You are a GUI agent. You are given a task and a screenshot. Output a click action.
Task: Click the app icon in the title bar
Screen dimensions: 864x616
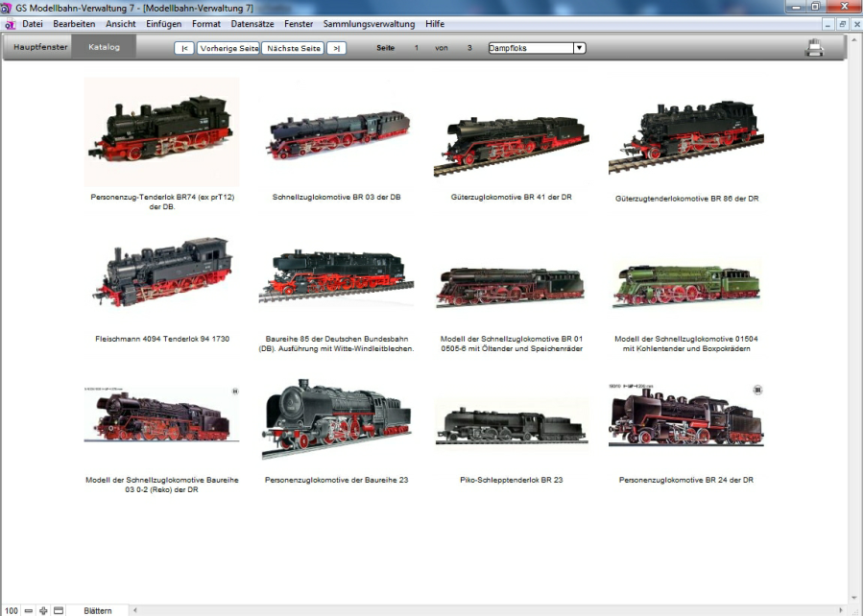pos(6,8)
